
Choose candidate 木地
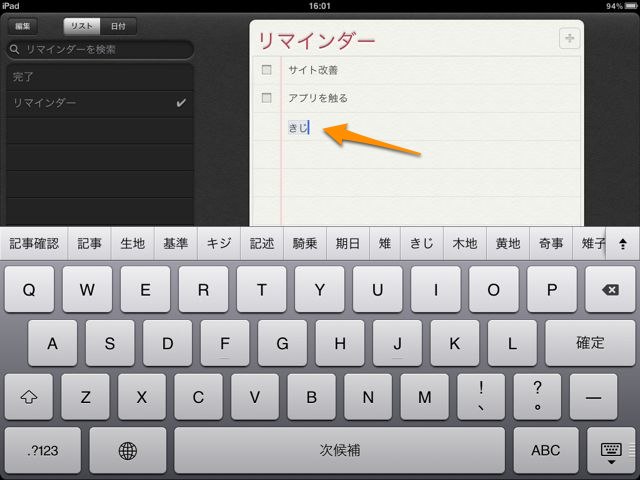tap(464, 244)
